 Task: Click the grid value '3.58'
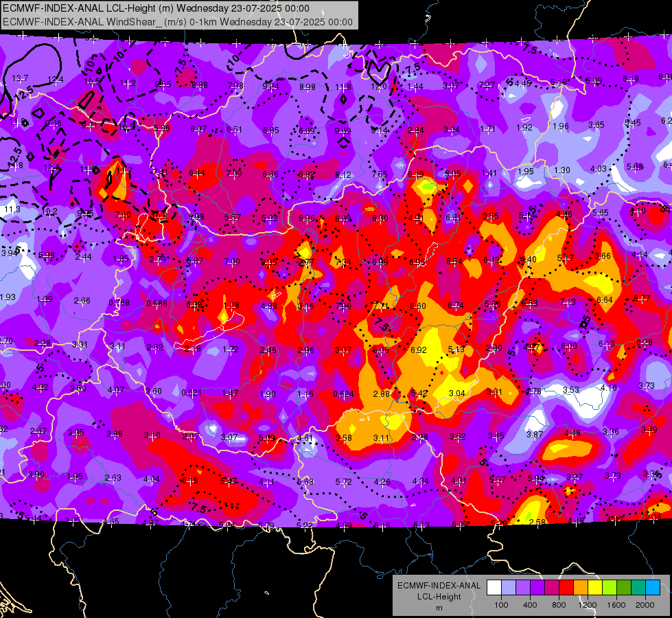click(344, 438)
